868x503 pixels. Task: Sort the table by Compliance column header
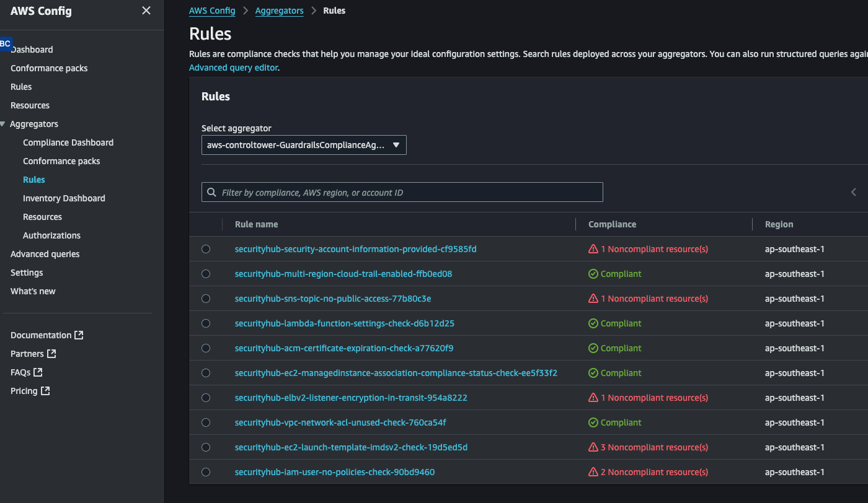coord(612,224)
